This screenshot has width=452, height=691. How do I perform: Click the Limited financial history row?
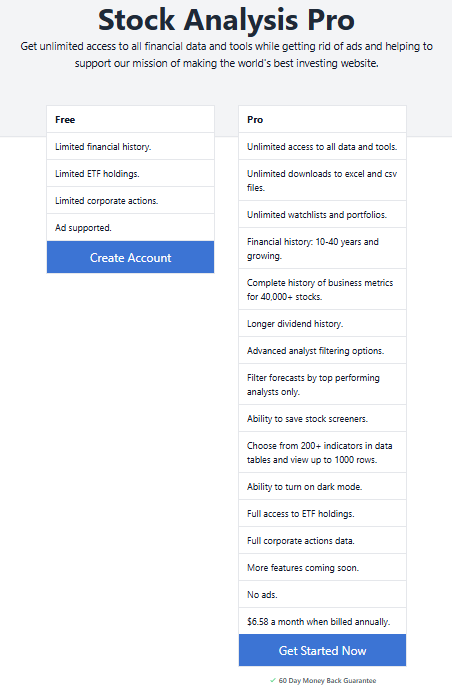[x=130, y=146]
